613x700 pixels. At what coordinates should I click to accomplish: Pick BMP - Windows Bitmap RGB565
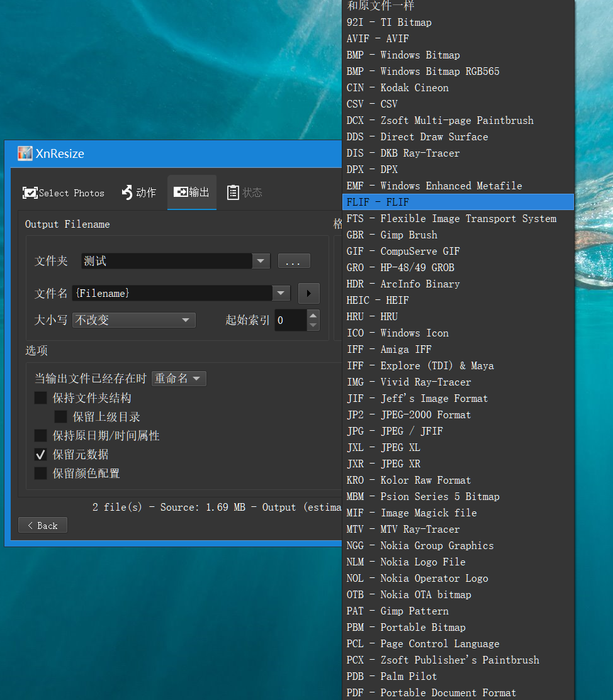click(x=458, y=72)
